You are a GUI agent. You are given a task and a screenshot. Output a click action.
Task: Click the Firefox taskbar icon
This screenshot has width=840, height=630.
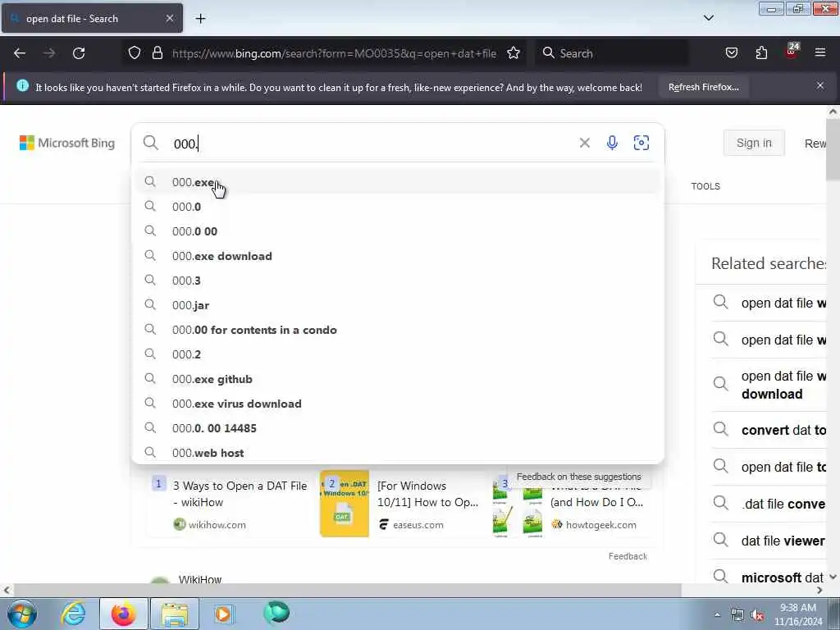click(123, 614)
